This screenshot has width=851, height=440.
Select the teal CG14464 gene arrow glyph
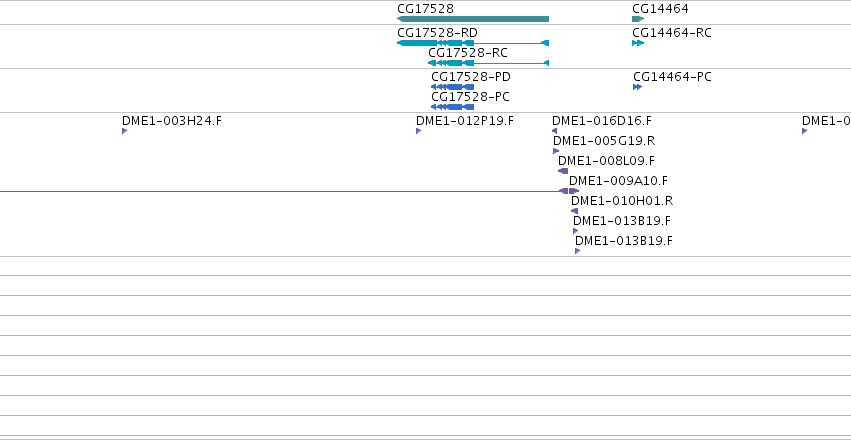[x=638, y=19]
